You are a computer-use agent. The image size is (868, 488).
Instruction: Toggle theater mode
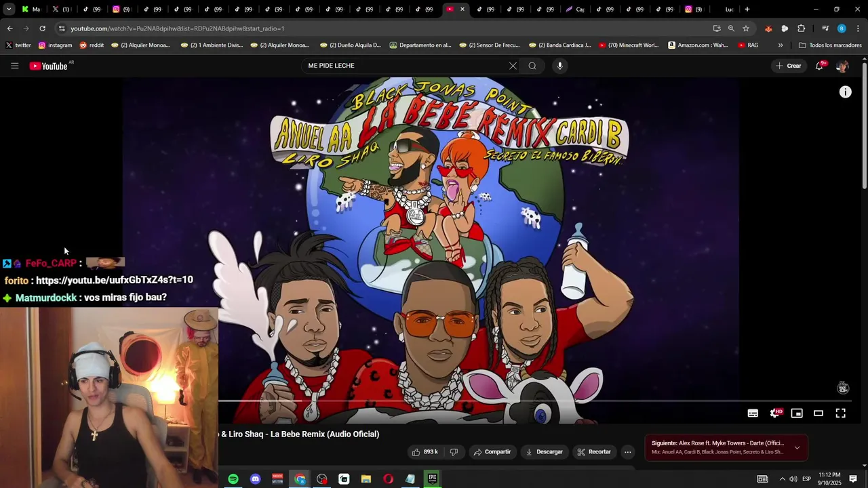pyautogui.click(x=818, y=413)
